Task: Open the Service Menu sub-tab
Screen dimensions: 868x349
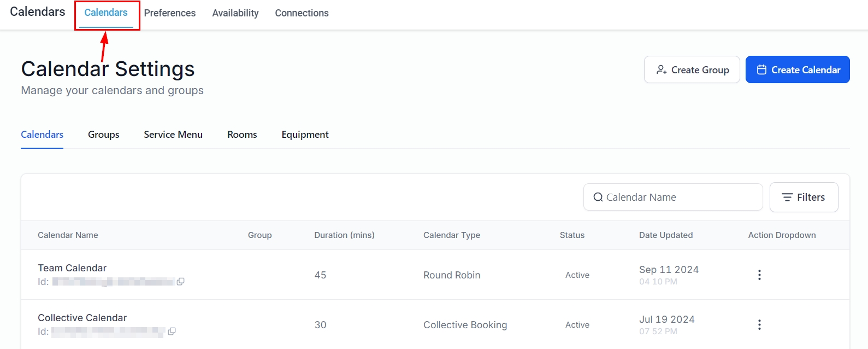Action: 173,135
